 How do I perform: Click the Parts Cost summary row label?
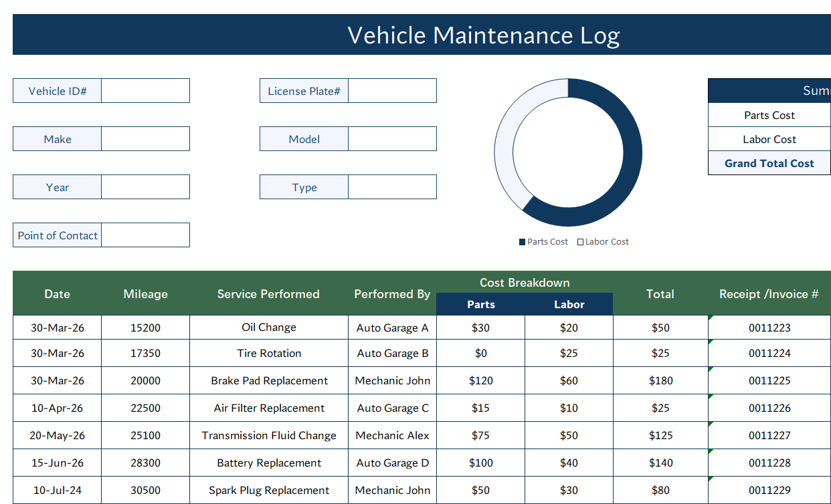769,115
